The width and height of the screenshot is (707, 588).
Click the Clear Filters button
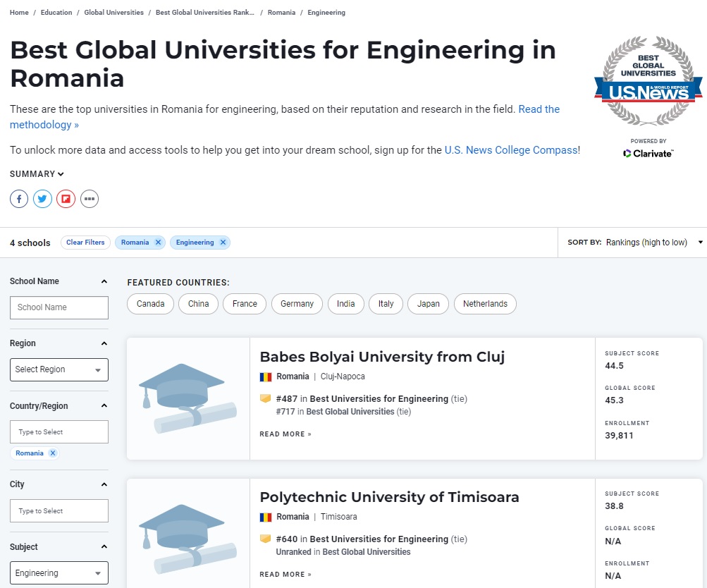pyautogui.click(x=85, y=243)
